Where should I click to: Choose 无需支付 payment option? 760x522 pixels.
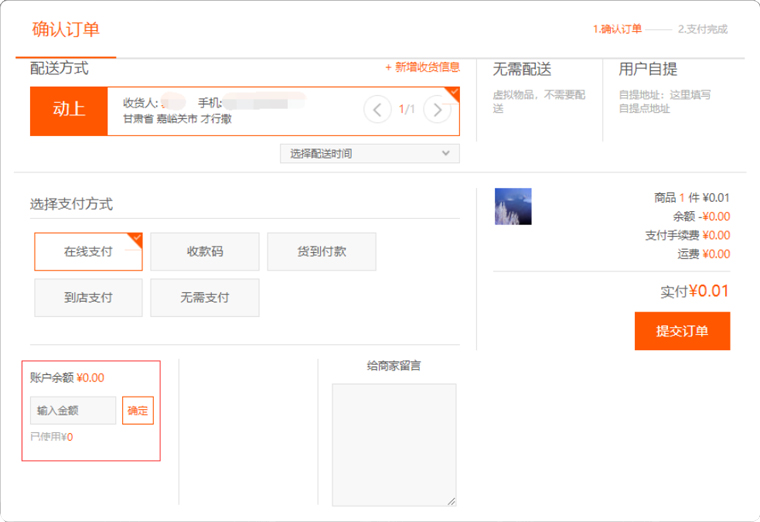pos(205,298)
